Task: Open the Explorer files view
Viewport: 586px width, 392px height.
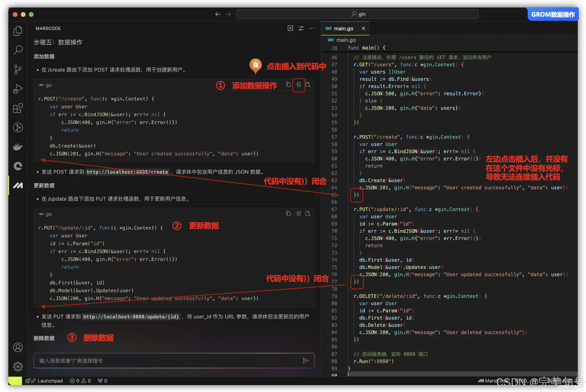Action: coord(18,31)
